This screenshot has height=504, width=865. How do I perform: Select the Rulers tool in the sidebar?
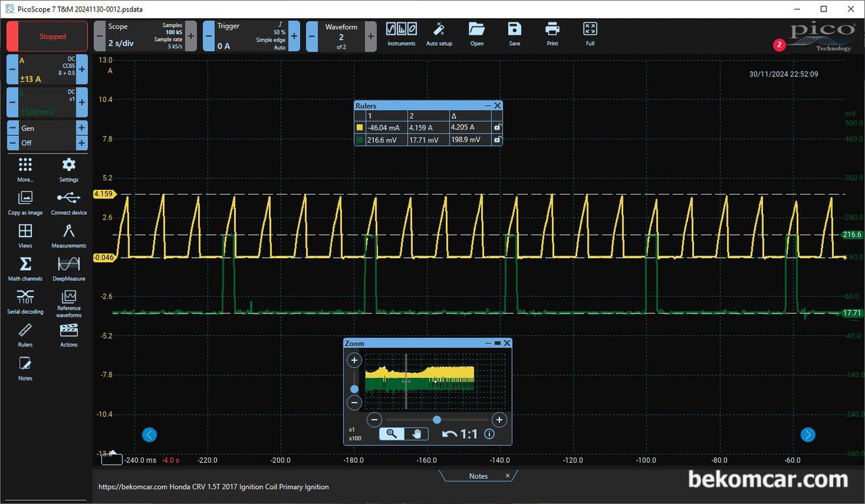(25, 335)
